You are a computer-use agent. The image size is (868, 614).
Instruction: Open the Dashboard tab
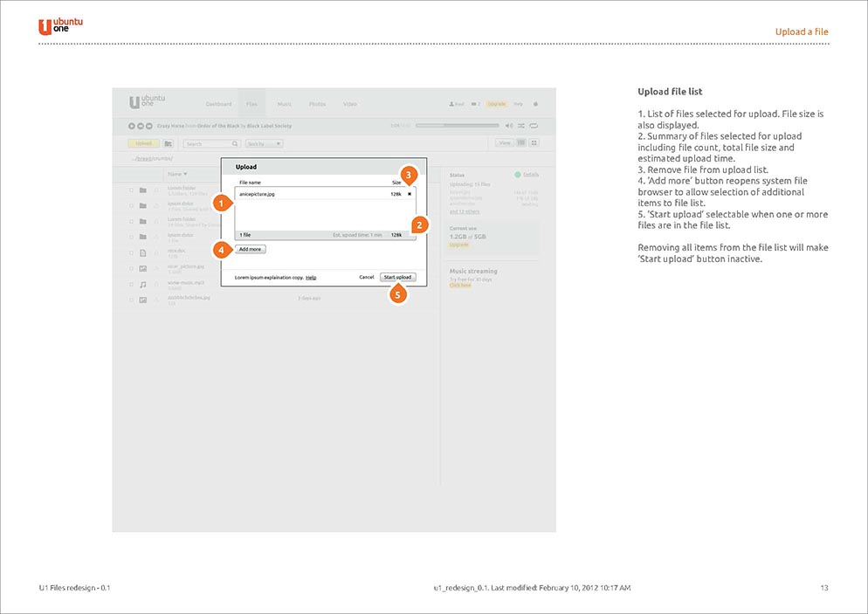(x=218, y=104)
